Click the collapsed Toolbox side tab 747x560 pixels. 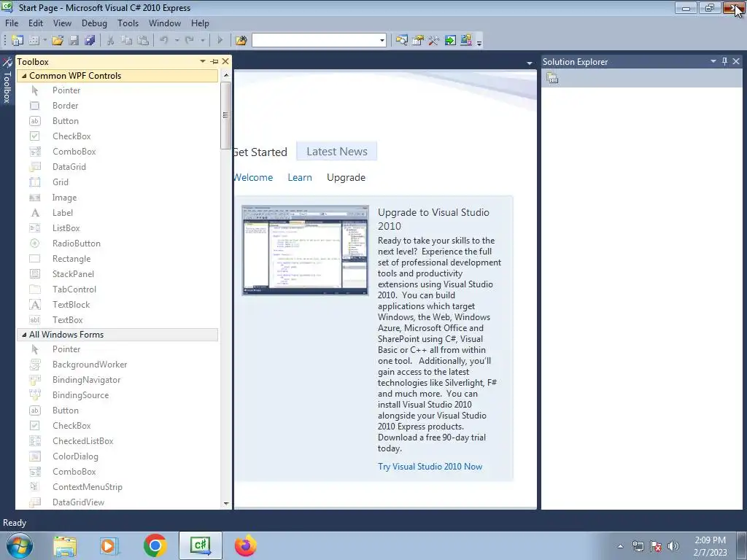click(7, 80)
